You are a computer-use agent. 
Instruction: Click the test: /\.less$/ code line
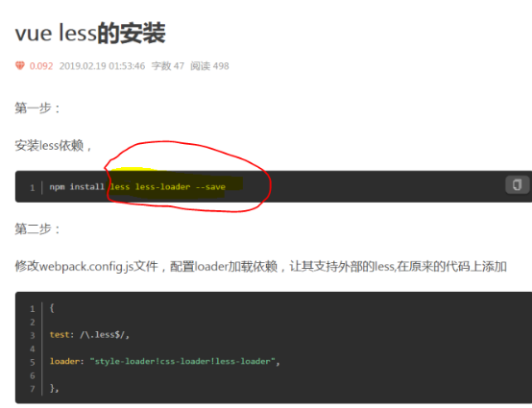89,335
